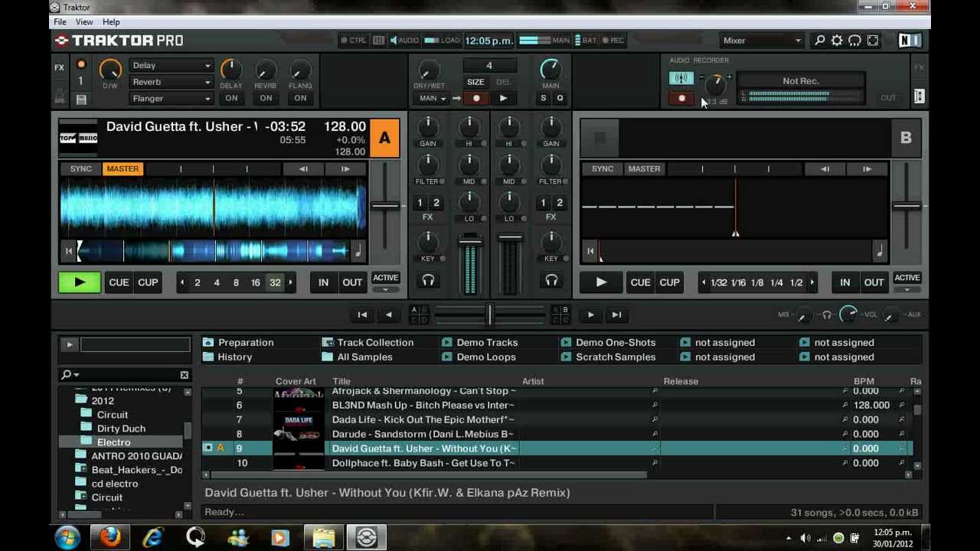Click the Track Collection favorite icon
The image size is (980, 551).
(x=328, y=343)
